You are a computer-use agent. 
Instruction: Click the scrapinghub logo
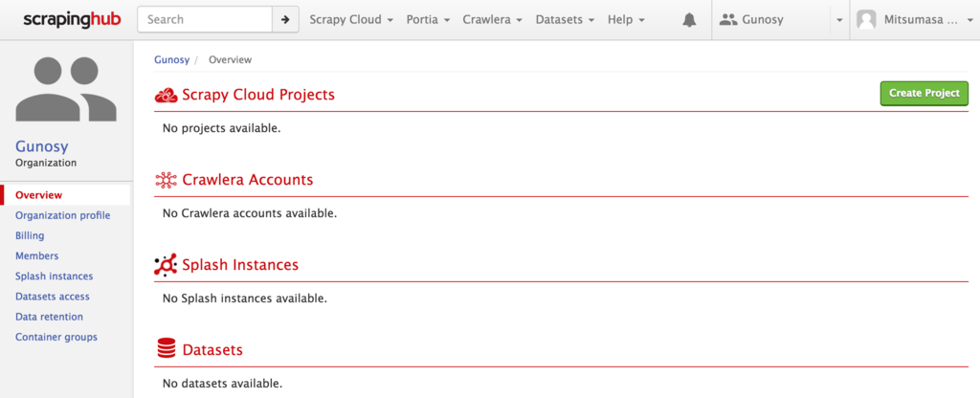tap(72, 19)
